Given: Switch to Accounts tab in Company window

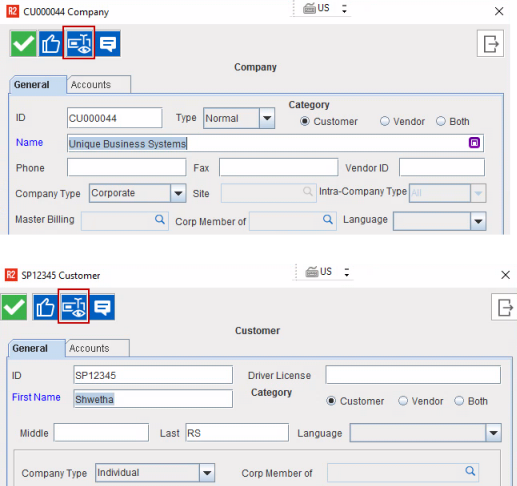Looking at the screenshot, I should tap(99, 85).
